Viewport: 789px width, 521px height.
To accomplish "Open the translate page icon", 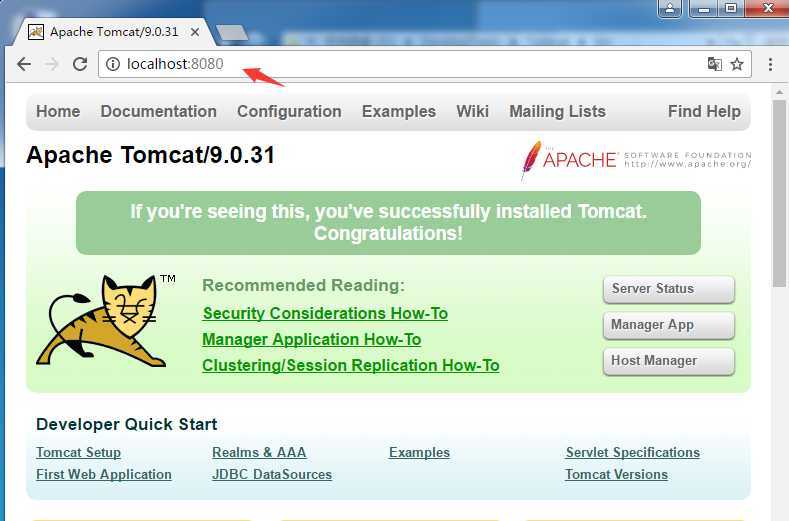I will pos(715,64).
